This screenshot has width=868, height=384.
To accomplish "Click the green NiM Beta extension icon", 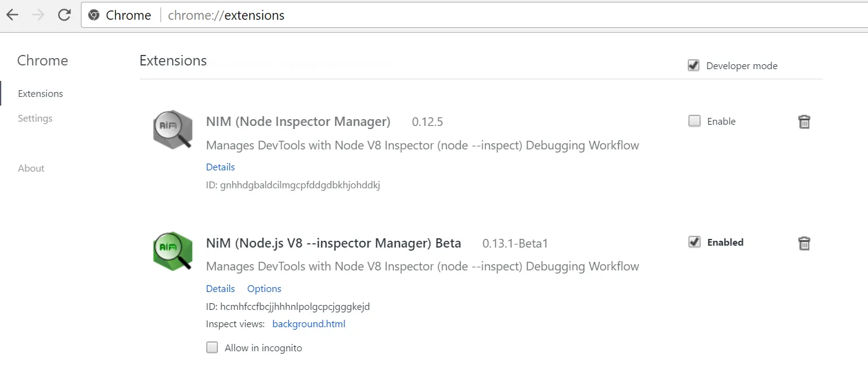I will (x=173, y=251).
